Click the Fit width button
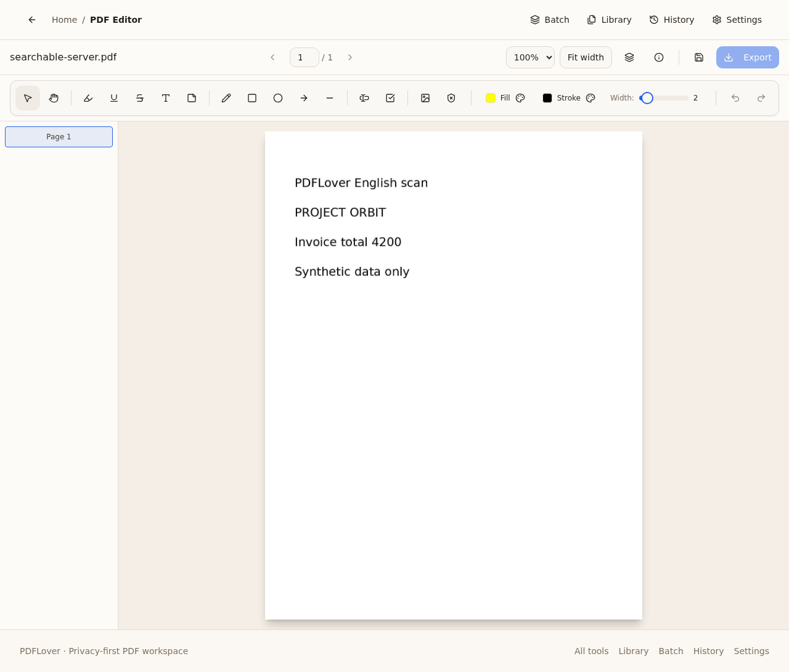 click(586, 57)
